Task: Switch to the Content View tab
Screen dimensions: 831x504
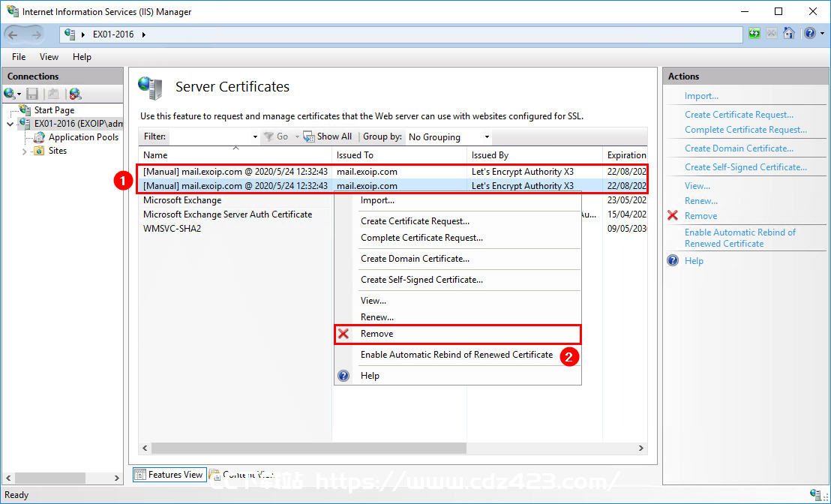Action: click(x=241, y=475)
